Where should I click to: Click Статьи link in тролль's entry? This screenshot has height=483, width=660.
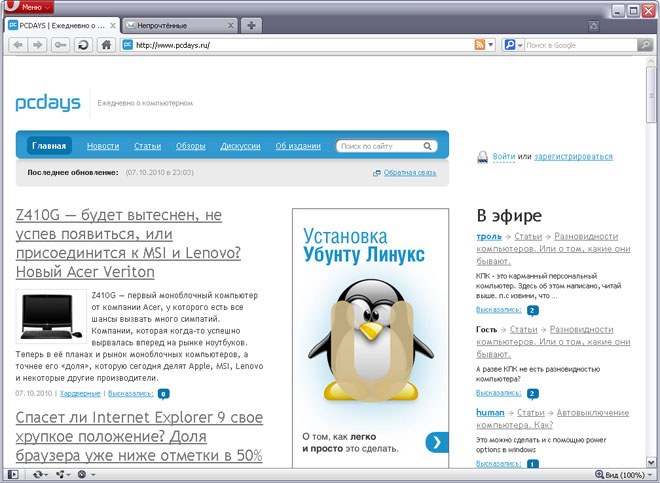tap(528, 236)
